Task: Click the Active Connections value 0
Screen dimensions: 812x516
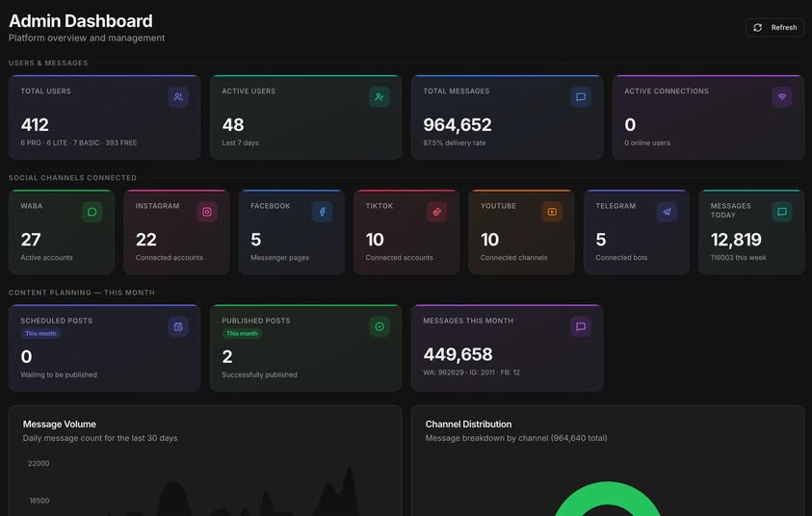Action: point(630,125)
